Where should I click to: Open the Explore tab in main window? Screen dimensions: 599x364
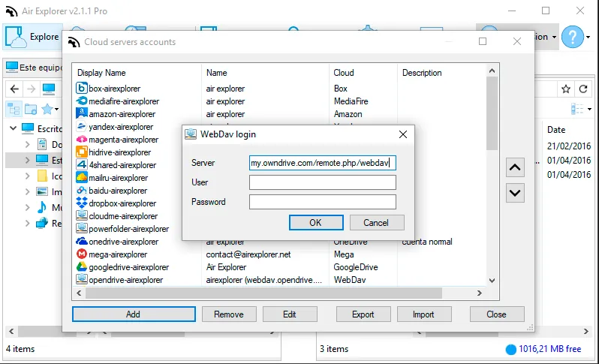pyautogui.click(x=33, y=37)
